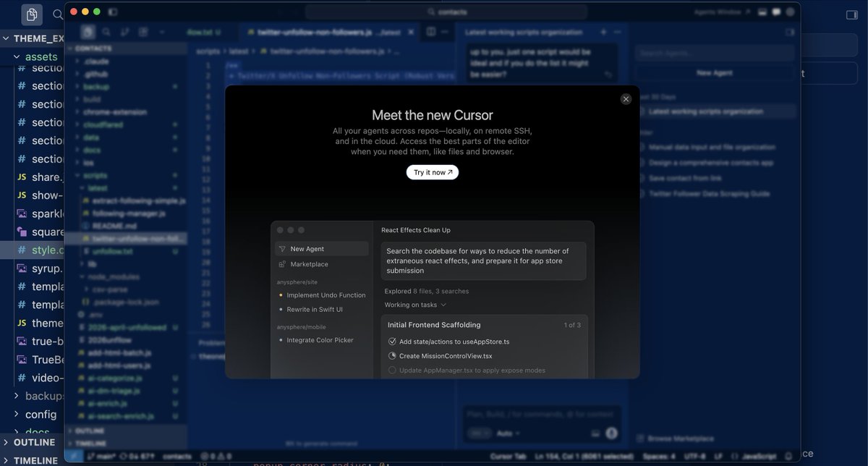The height and width of the screenshot is (466, 868).
Task: Close the Meet the new Cursor dialog
Action: click(626, 99)
